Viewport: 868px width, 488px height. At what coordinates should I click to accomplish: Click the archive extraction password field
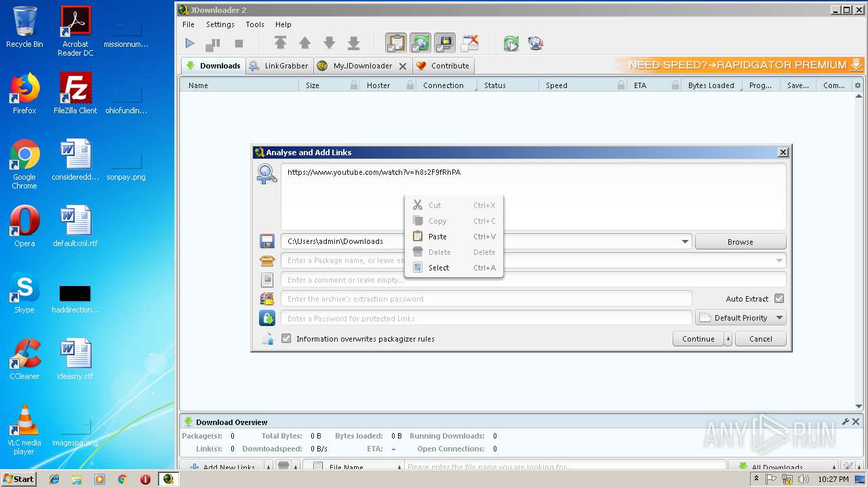(x=486, y=299)
